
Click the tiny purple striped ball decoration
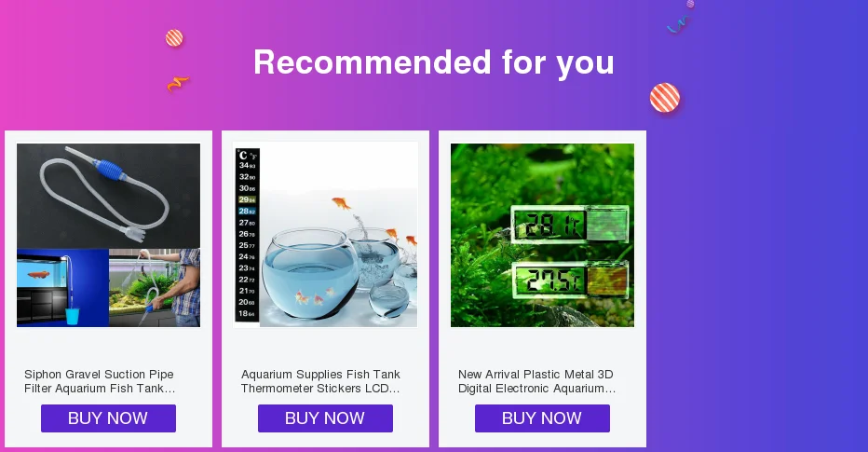690,4
